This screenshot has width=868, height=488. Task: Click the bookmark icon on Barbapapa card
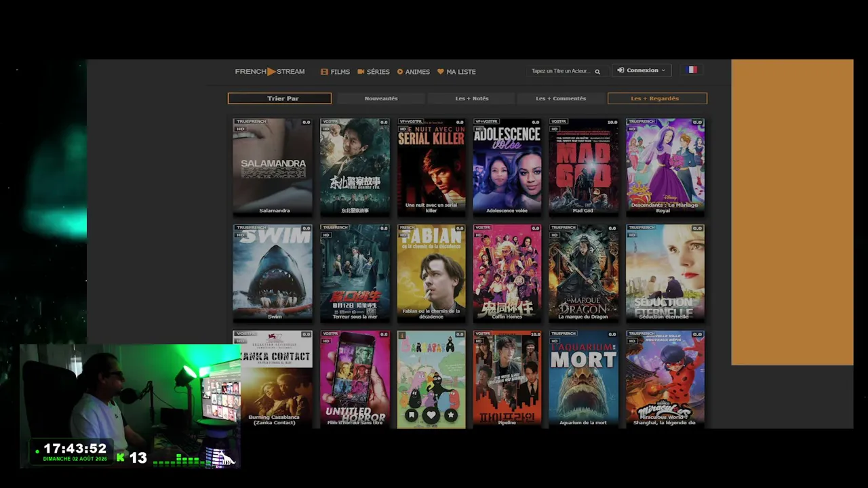(x=412, y=415)
